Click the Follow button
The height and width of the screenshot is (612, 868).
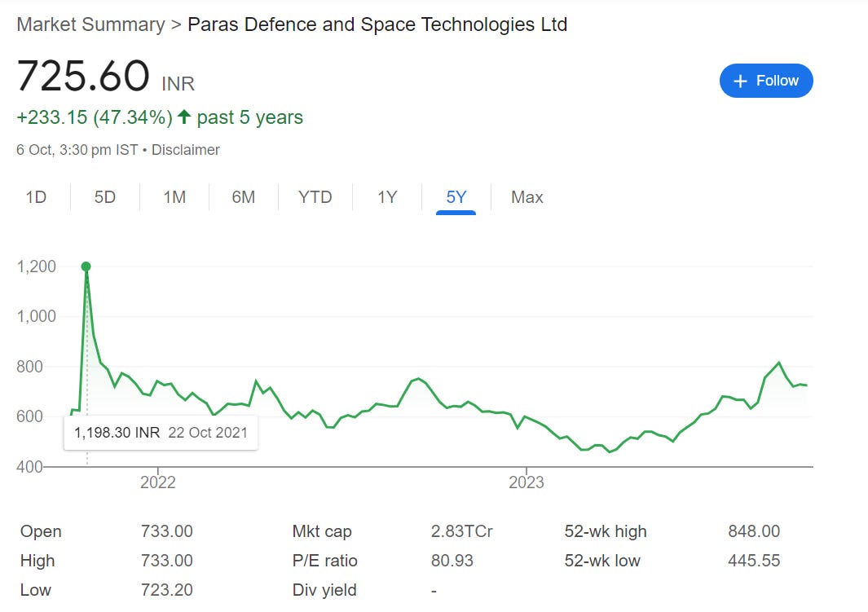point(766,81)
